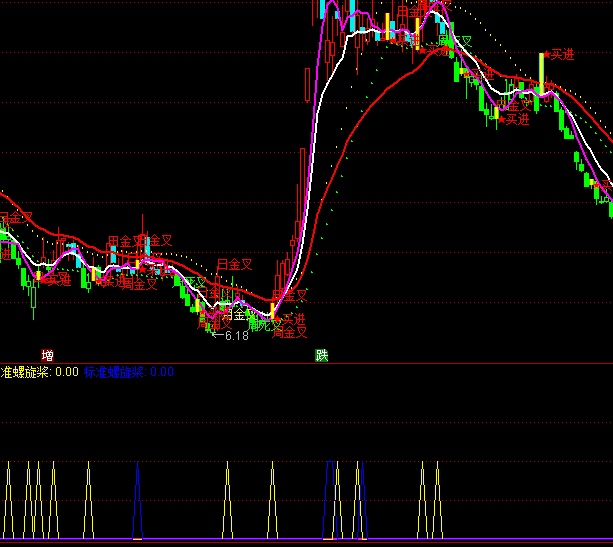Click the ★买进 signal at top right
Screen dimensions: 613x547
pyautogui.click(x=558, y=55)
